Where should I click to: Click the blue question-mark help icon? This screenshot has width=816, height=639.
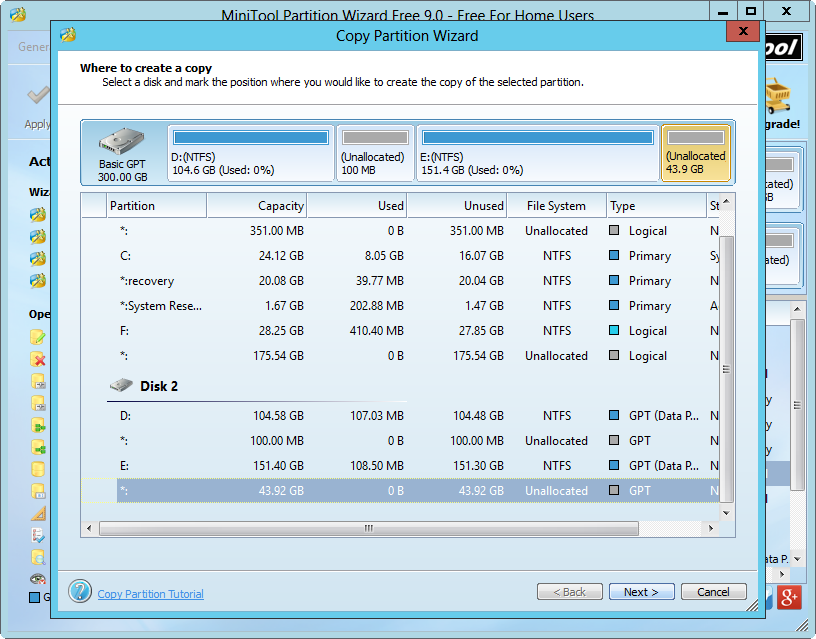[80, 592]
